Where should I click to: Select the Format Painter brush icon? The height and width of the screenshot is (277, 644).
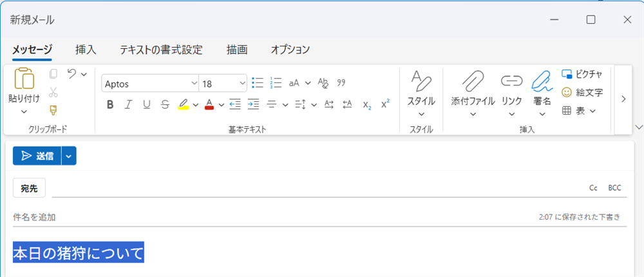[53, 110]
